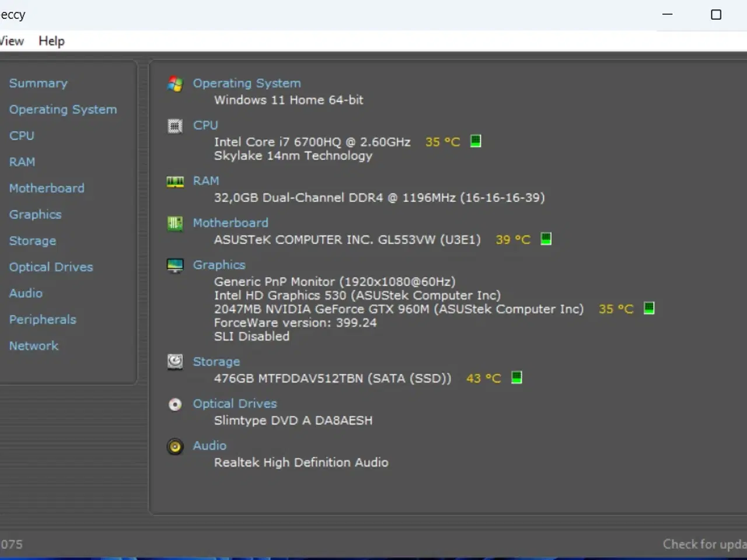Screen dimensions: 747x560
Task: Click the RAM heading link in summary
Action: pos(206,181)
